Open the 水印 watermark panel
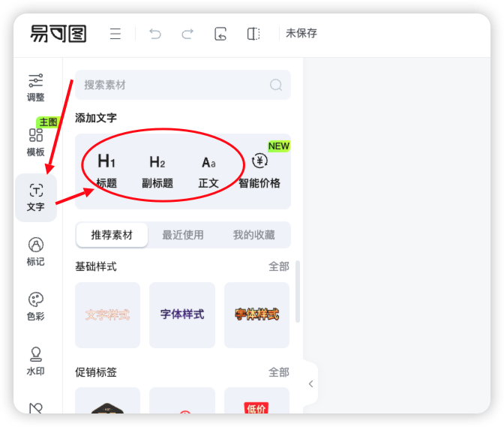This screenshot has width=504, height=427. pyautogui.click(x=36, y=361)
